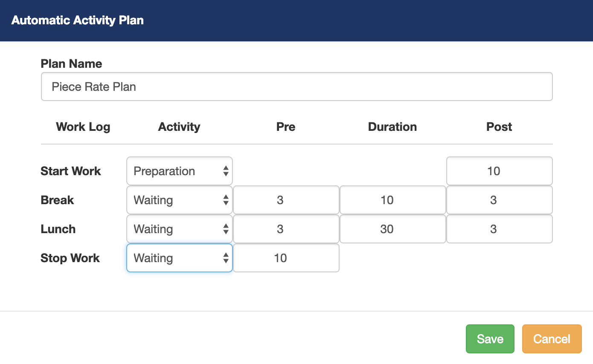Click the Post column header
Viewport: 593px width, 364px height.
[499, 127]
